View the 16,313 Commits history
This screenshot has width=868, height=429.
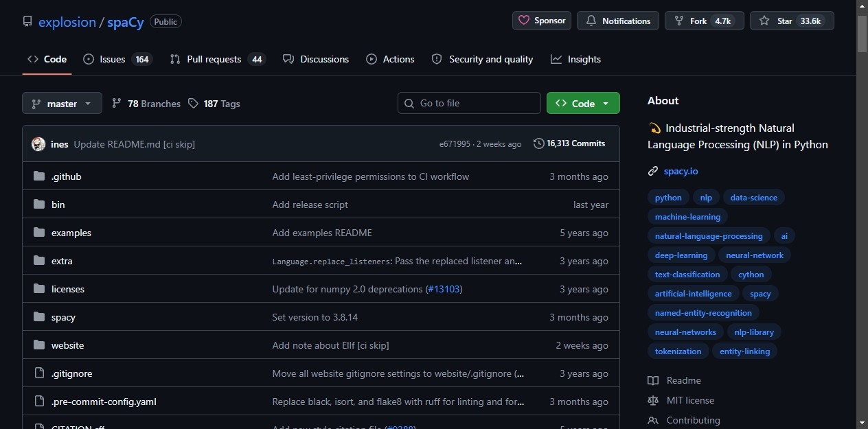(x=569, y=143)
